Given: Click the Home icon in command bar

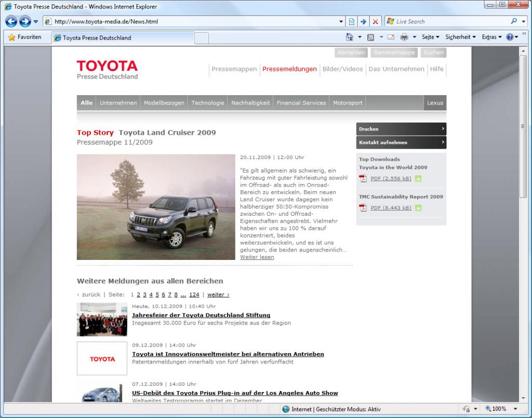Looking at the screenshot, I should (349, 37).
